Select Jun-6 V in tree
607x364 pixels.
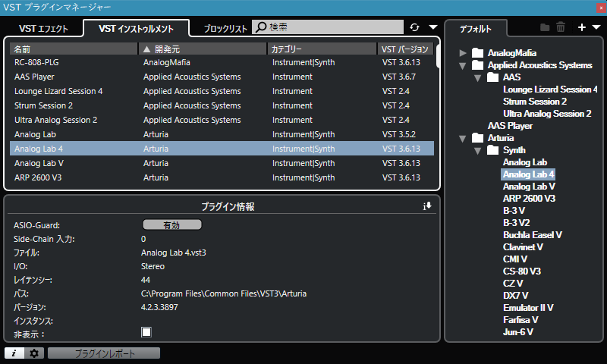tap(518, 332)
